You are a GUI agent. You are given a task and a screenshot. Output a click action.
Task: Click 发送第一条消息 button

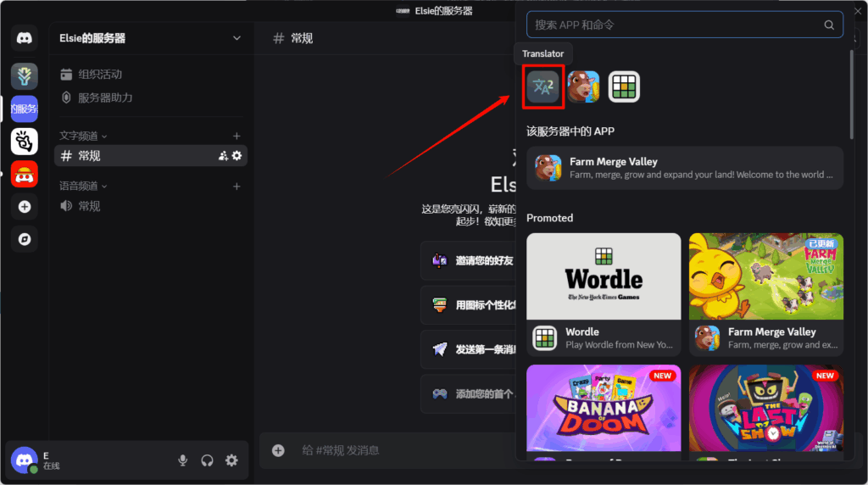click(468, 349)
